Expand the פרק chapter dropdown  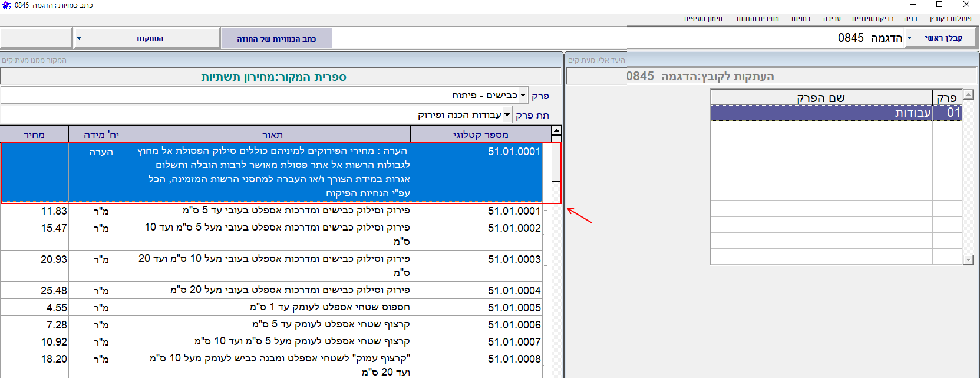click(523, 96)
